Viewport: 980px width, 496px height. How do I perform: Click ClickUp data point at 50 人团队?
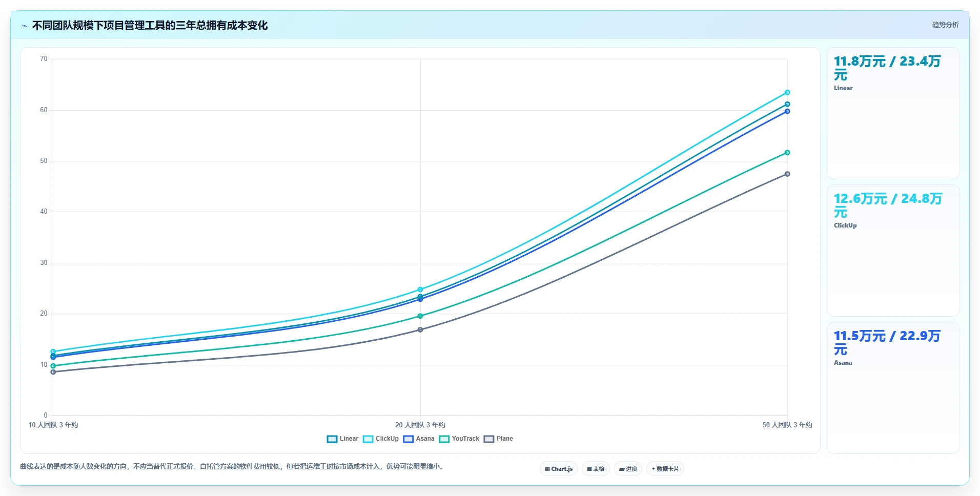(787, 93)
